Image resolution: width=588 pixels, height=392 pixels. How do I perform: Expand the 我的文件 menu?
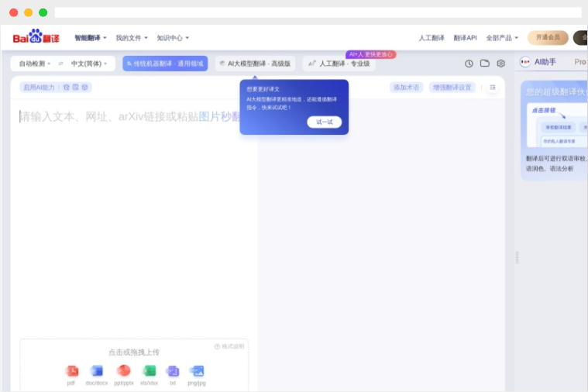(132, 38)
